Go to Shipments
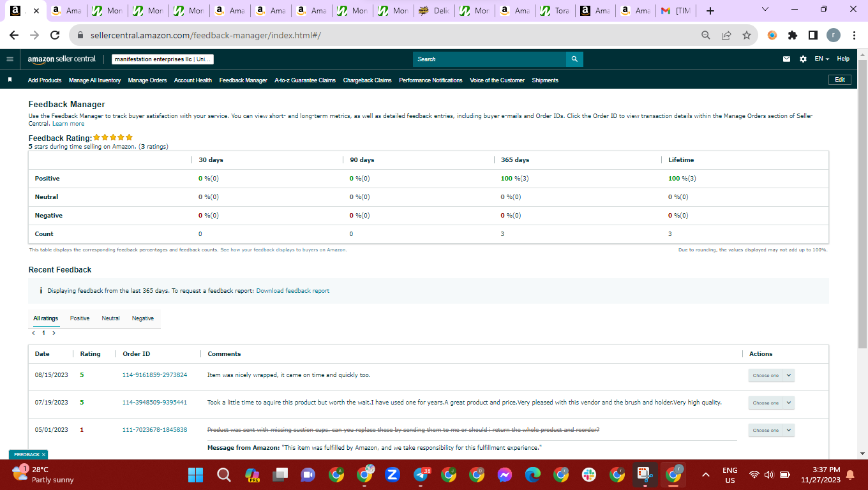Screen dimensions: 868x490 [545, 80]
